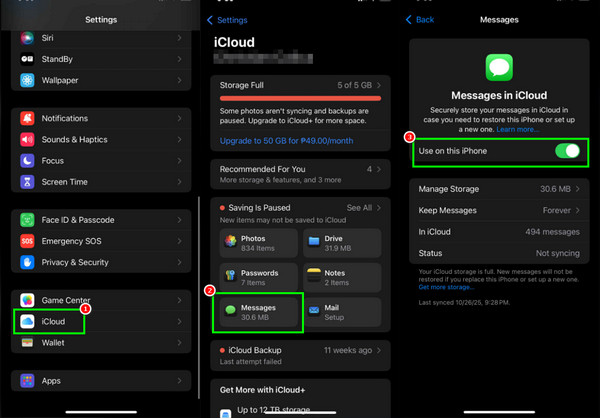Tap Status Not syncing row
The height and width of the screenshot is (418, 600).
(x=499, y=253)
